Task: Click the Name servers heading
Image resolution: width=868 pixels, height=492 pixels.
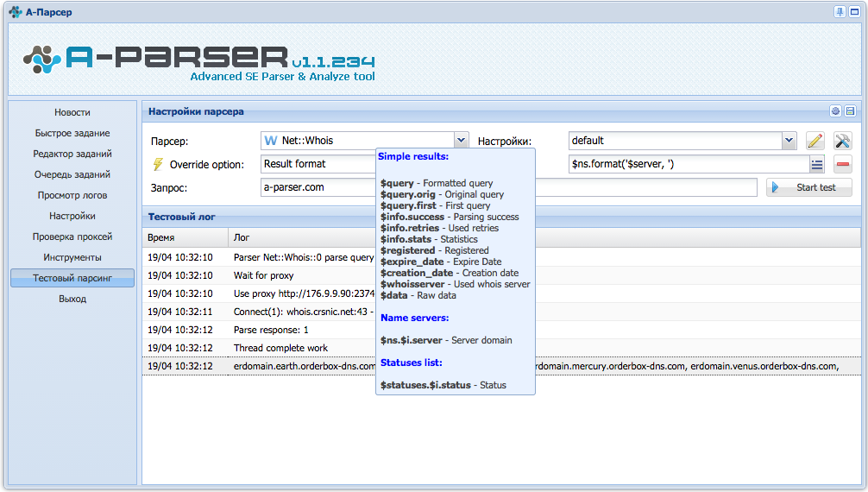Action: pyautogui.click(x=415, y=318)
